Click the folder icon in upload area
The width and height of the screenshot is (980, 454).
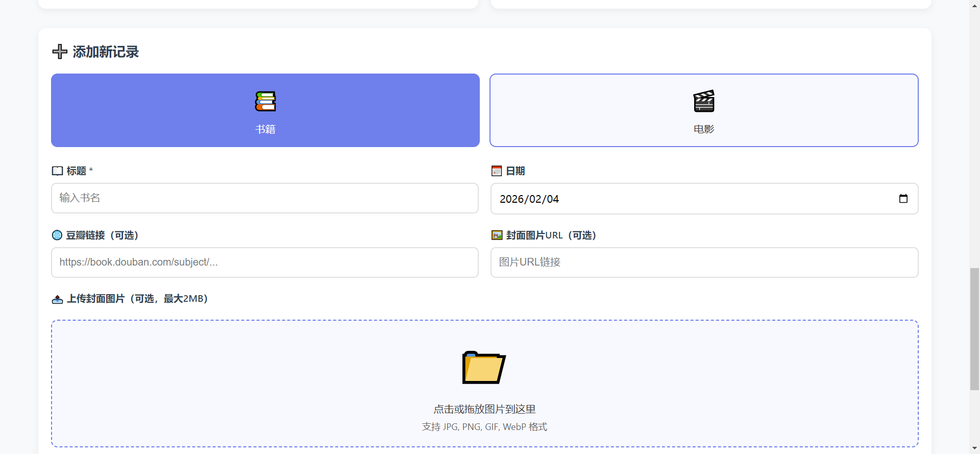click(483, 368)
